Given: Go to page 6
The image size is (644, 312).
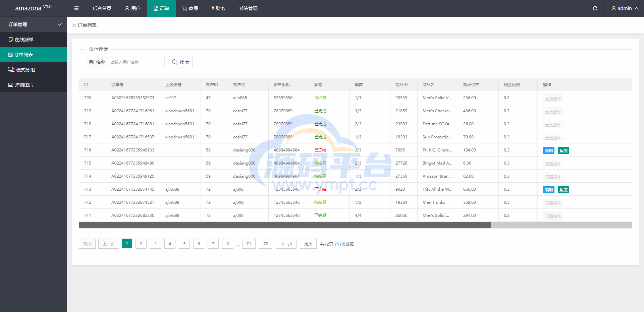Looking at the screenshot, I should tap(199, 244).
